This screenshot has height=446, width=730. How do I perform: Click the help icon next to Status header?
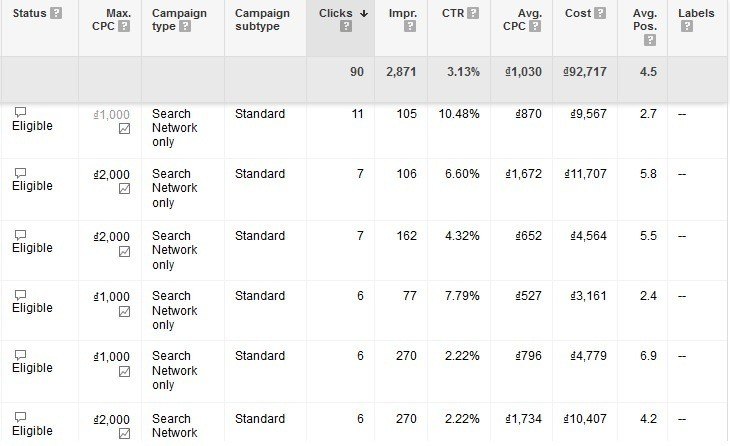click(56, 13)
